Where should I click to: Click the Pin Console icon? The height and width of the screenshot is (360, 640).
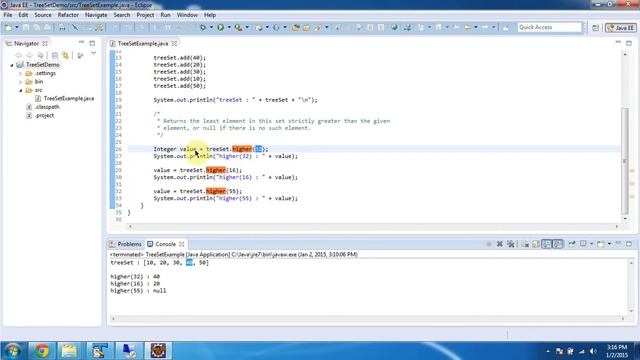(x=572, y=244)
